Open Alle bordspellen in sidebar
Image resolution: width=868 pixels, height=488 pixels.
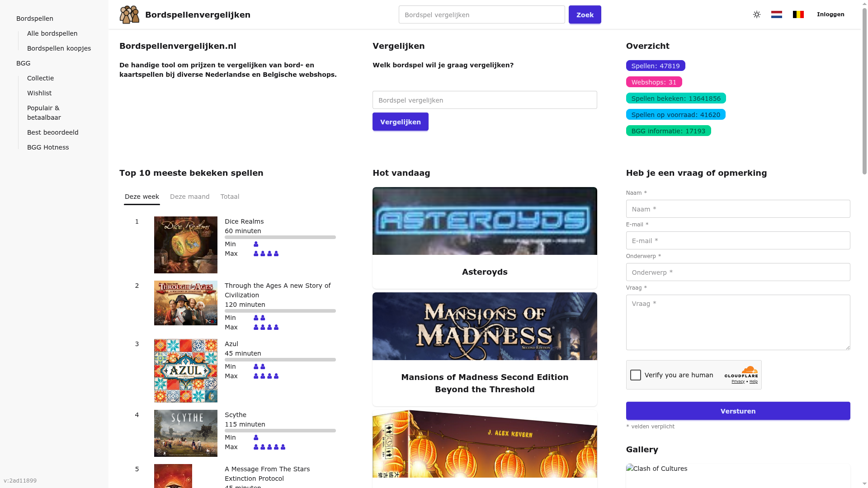coord(52,33)
